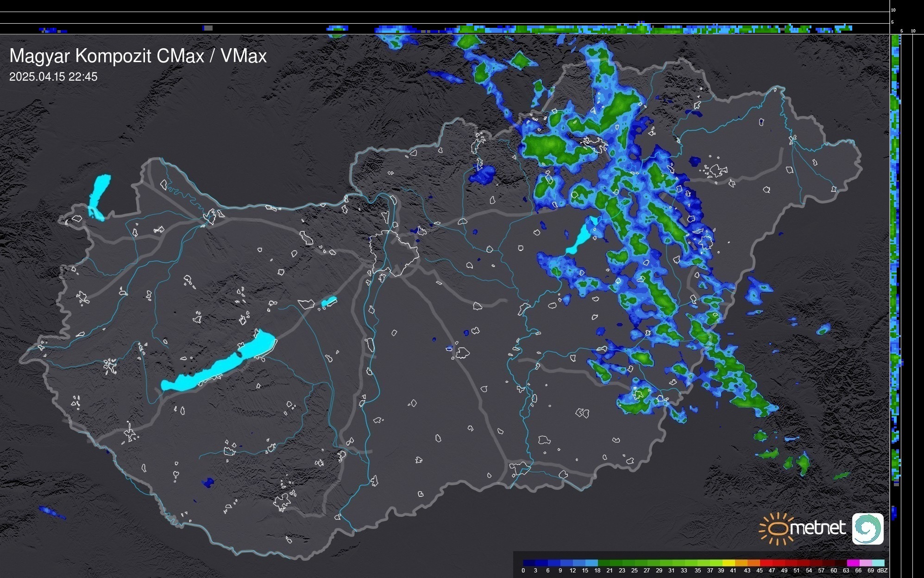The width and height of the screenshot is (924, 578).
Task: Click the dBZ unit label in the legend
Action: 882,571
